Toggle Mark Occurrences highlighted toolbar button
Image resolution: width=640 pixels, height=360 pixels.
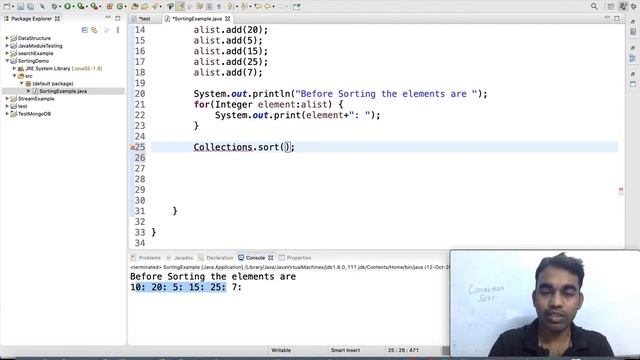180,6
